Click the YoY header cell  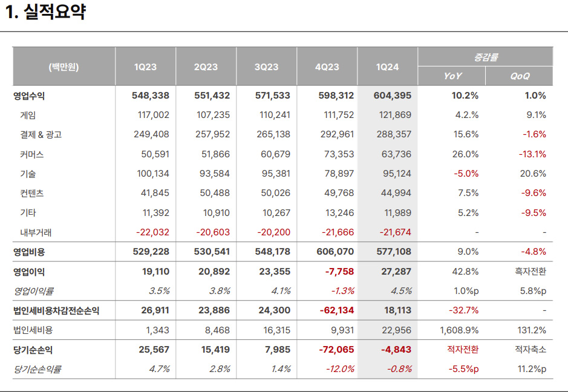coord(452,76)
